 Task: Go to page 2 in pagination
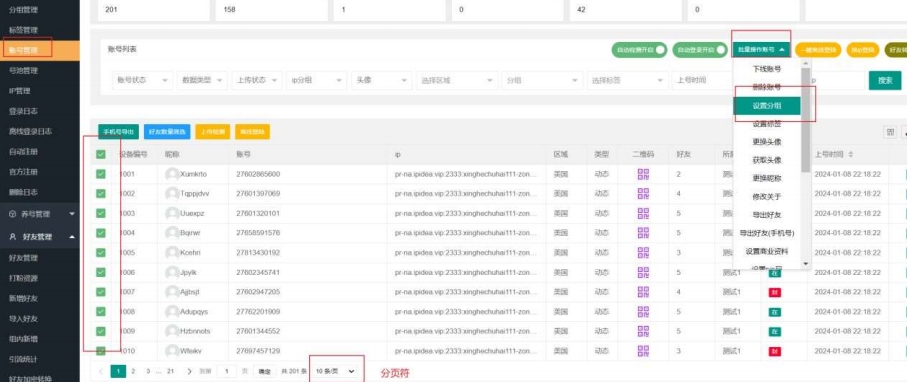(133, 371)
